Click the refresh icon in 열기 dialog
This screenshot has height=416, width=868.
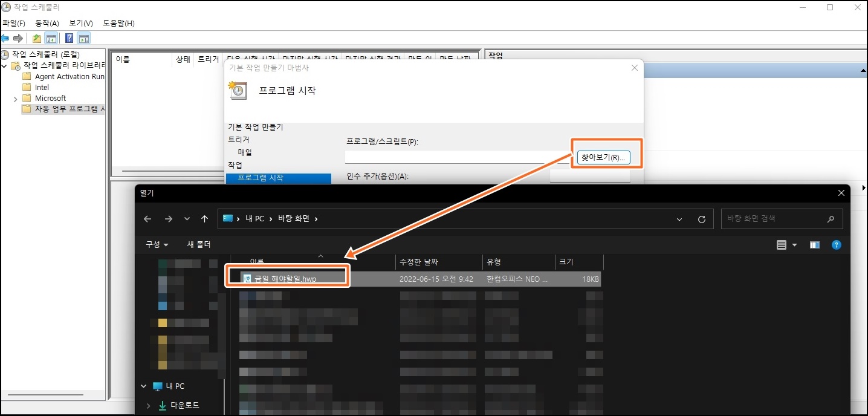coord(701,219)
